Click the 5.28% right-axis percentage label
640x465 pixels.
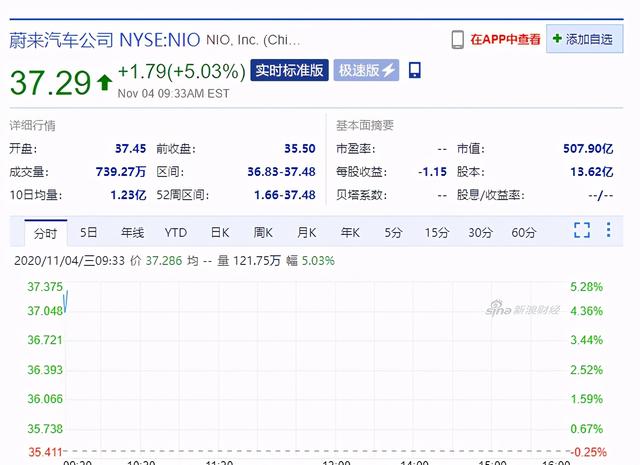pyautogui.click(x=587, y=287)
